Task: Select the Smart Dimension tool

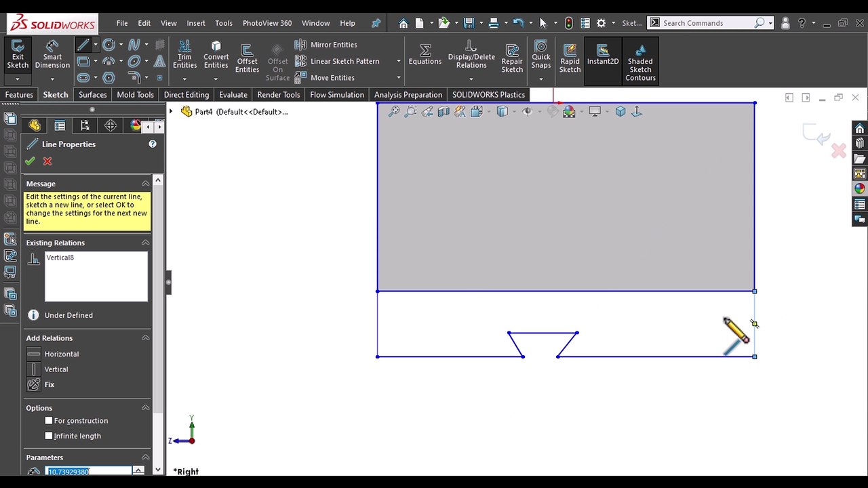Action: [52, 54]
